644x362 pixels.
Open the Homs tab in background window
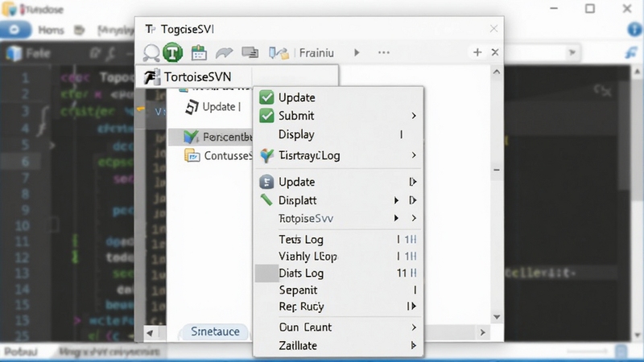coord(51,30)
